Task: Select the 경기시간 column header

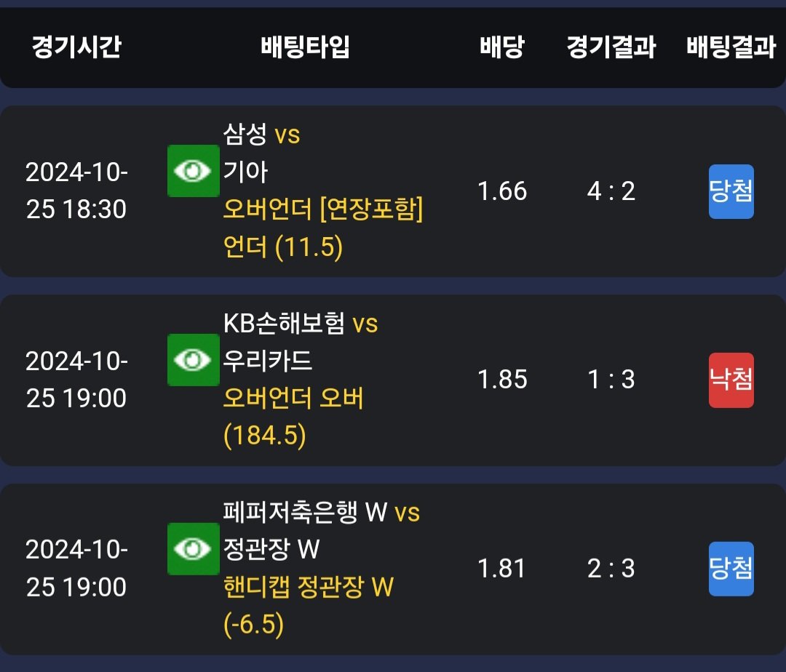Action: (76, 47)
